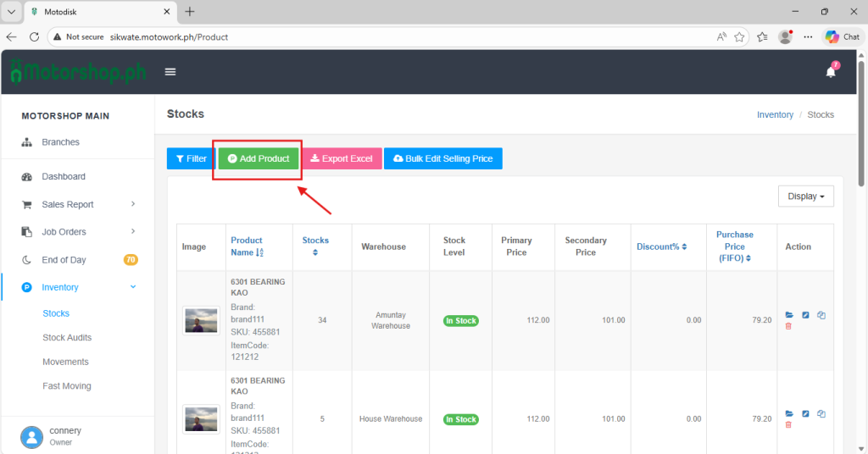The height and width of the screenshot is (454, 868).
Task: Open folder icon in the Amuntay Warehouse row
Action: tap(789, 315)
